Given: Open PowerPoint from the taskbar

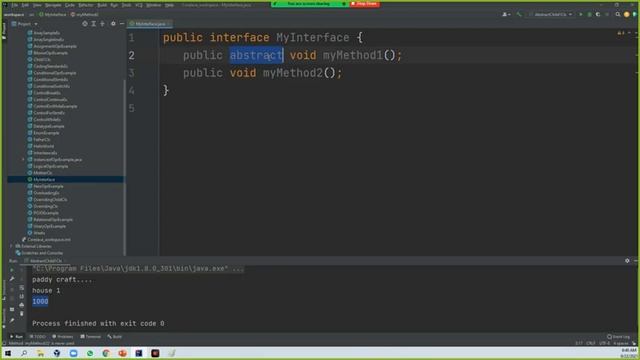Looking at the screenshot, I should 122,353.
